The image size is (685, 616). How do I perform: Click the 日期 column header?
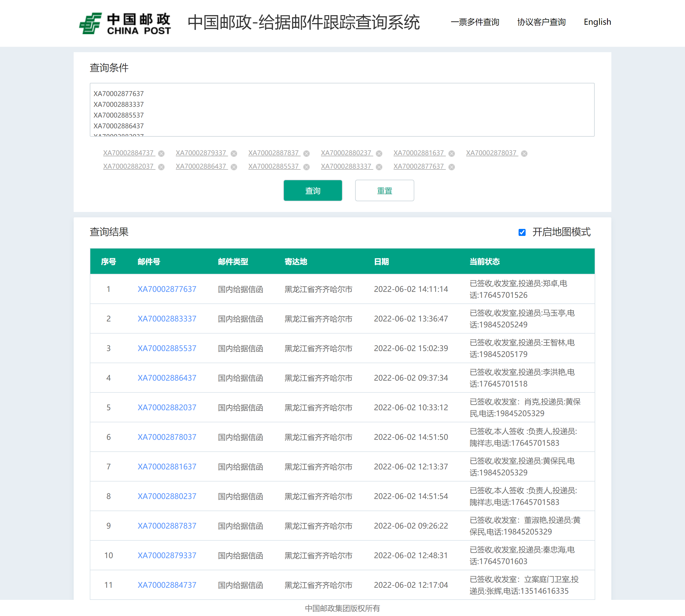coord(381,262)
